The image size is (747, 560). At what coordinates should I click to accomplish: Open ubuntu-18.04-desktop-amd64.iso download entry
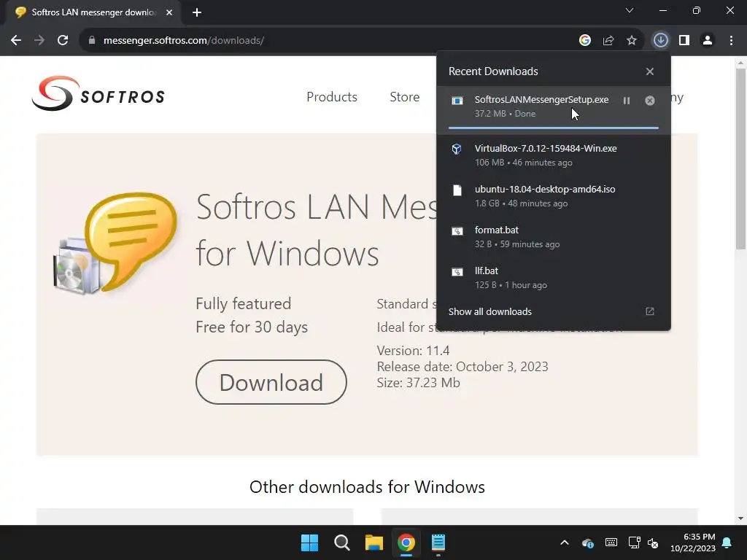click(x=554, y=195)
